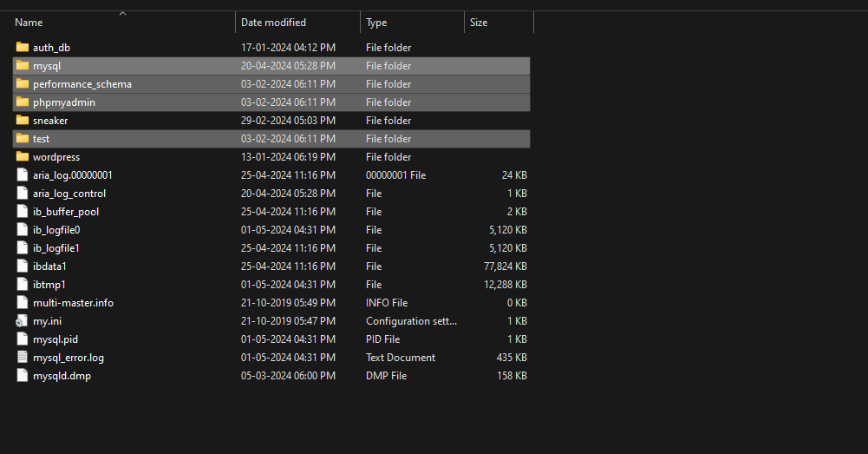Click the sneaker folder icon
This screenshot has width=868, height=454.
pos(23,121)
